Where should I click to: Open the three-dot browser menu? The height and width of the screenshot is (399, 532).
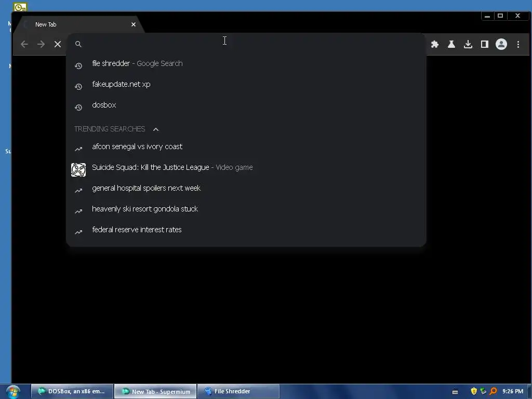(x=518, y=44)
